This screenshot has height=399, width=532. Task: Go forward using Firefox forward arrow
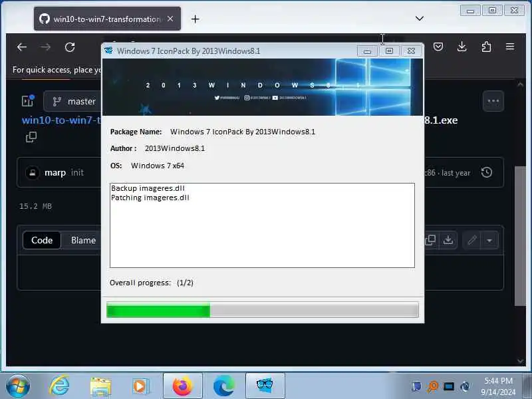coord(45,47)
